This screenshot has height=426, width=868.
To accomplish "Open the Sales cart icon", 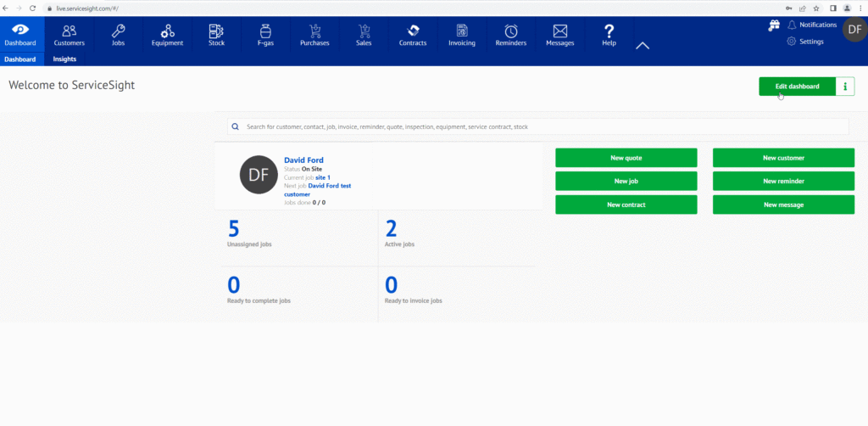I will [364, 31].
